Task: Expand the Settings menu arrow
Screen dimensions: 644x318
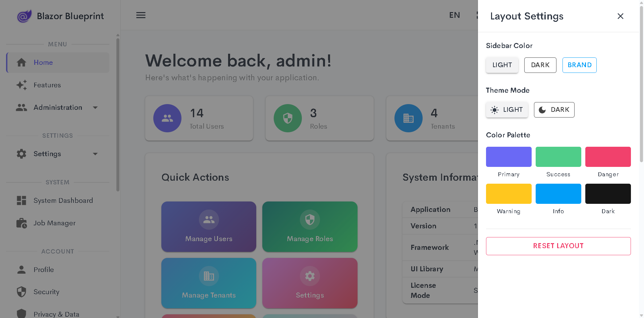Action: 95,154
